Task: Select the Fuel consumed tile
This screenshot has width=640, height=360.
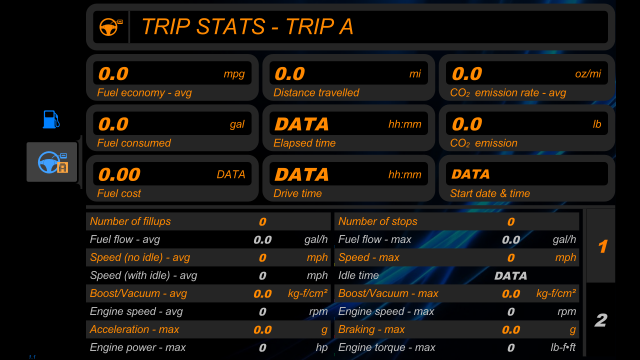Action: 172,128
